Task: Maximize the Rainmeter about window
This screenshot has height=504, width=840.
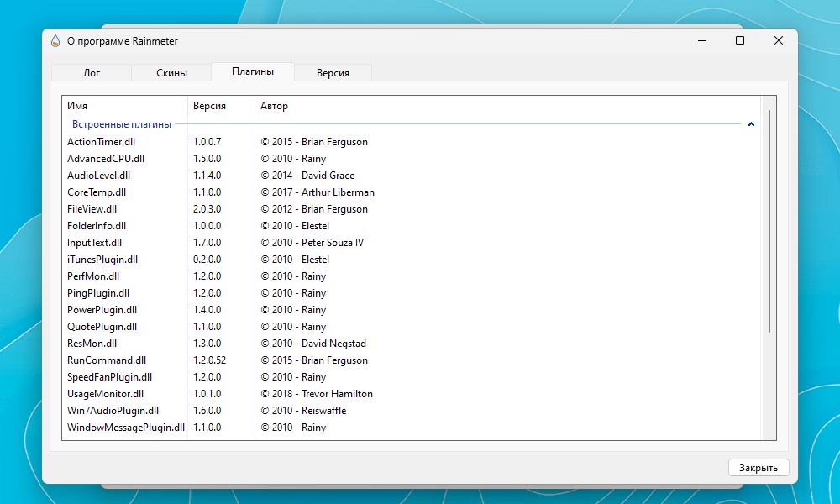Action: click(x=740, y=40)
